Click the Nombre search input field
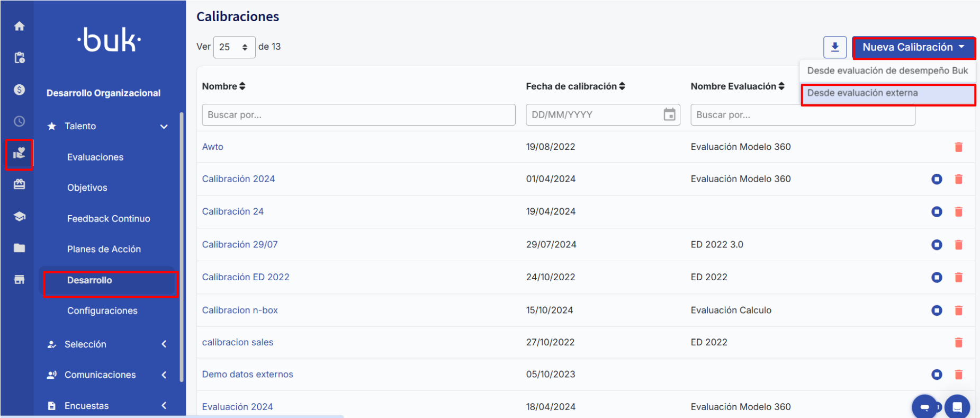Image resolution: width=980 pixels, height=418 pixels. pos(358,114)
